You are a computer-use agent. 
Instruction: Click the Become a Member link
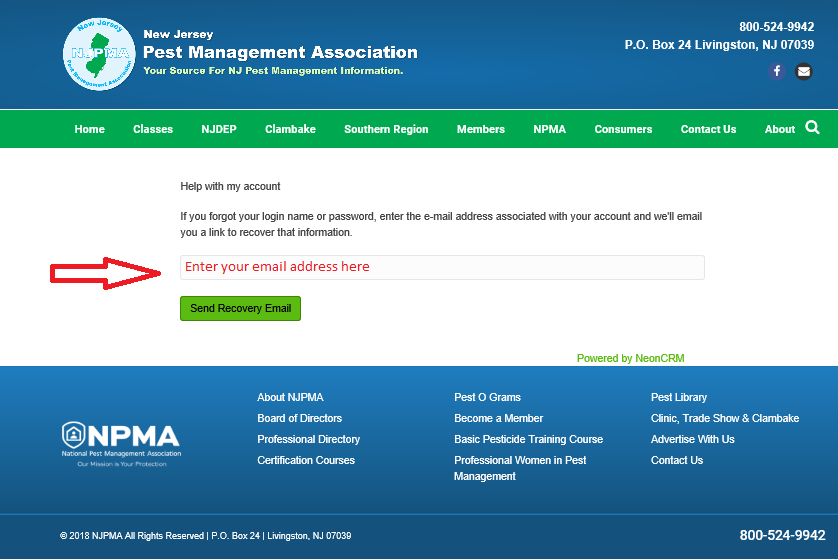pyautogui.click(x=498, y=418)
